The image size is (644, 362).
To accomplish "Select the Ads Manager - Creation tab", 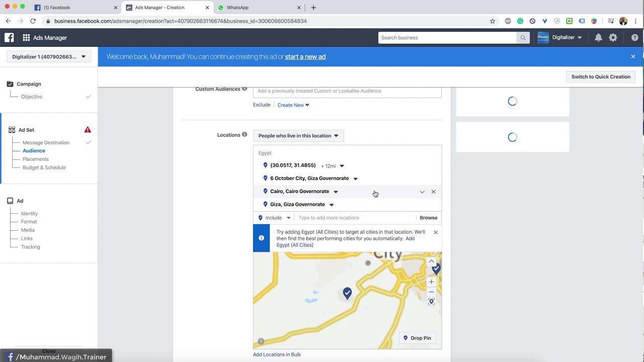I will click(x=167, y=8).
